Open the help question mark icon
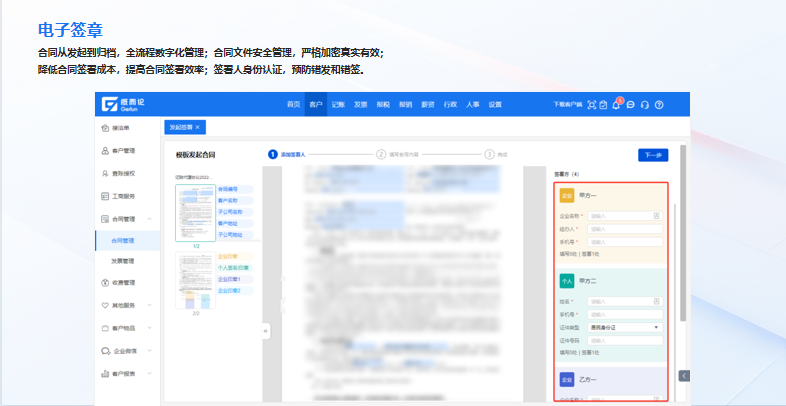The width and height of the screenshot is (786, 406). point(659,104)
